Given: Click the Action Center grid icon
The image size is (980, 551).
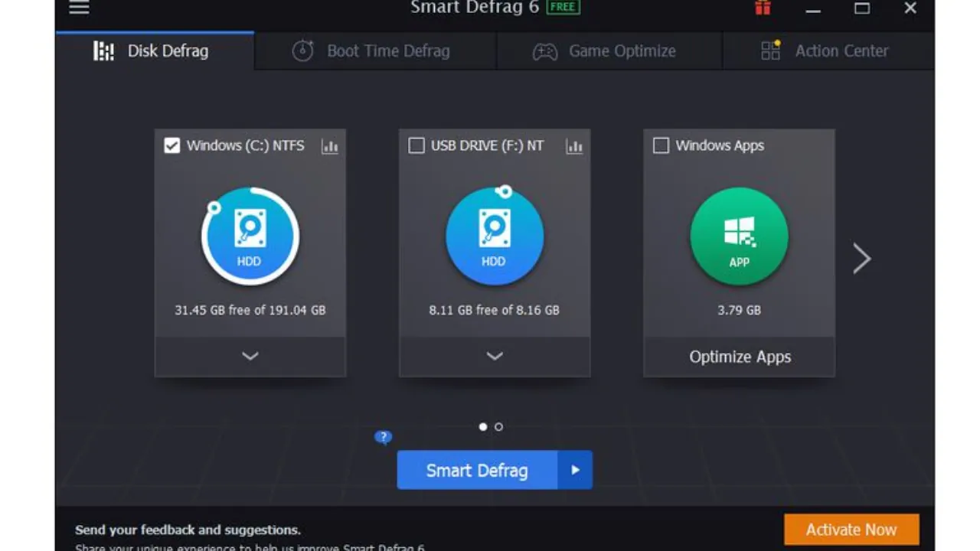Looking at the screenshot, I should pos(770,51).
